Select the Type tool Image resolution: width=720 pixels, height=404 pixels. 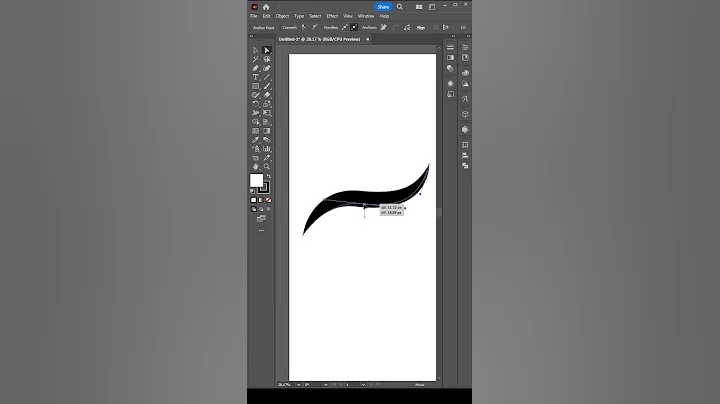tap(256, 77)
